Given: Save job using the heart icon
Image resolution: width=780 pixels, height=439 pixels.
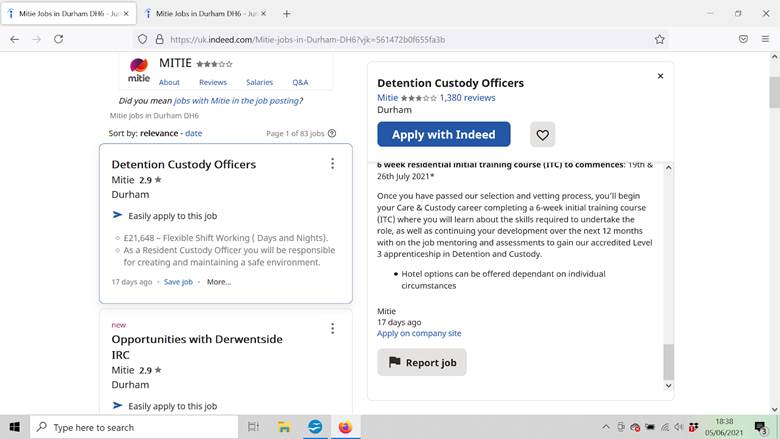Looking at the screenshot, I should click(542, 135).
